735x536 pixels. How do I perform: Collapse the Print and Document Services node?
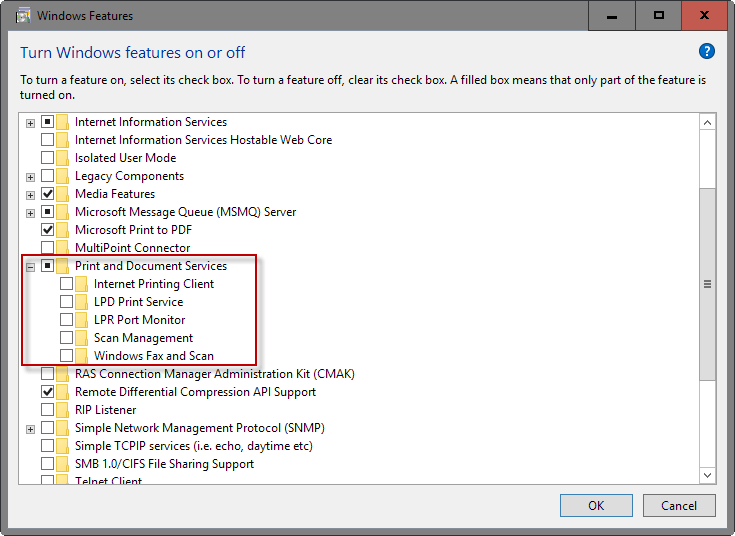tap(30, 267)
